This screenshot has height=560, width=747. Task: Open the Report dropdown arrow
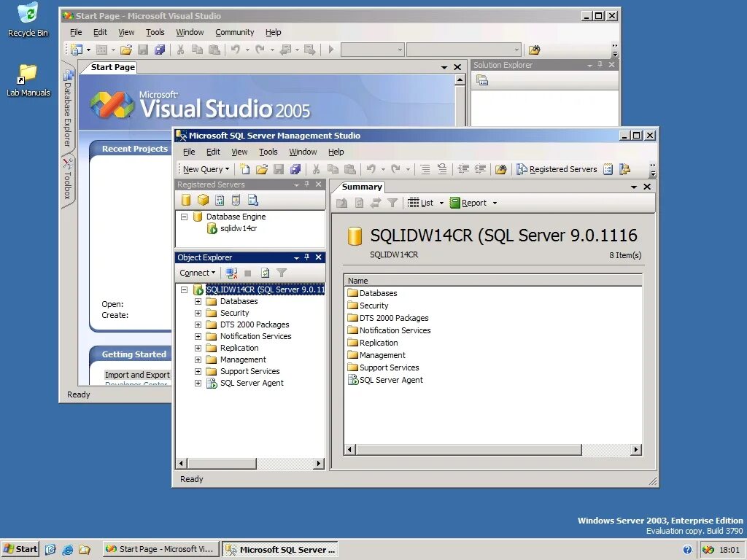[495, 203]
